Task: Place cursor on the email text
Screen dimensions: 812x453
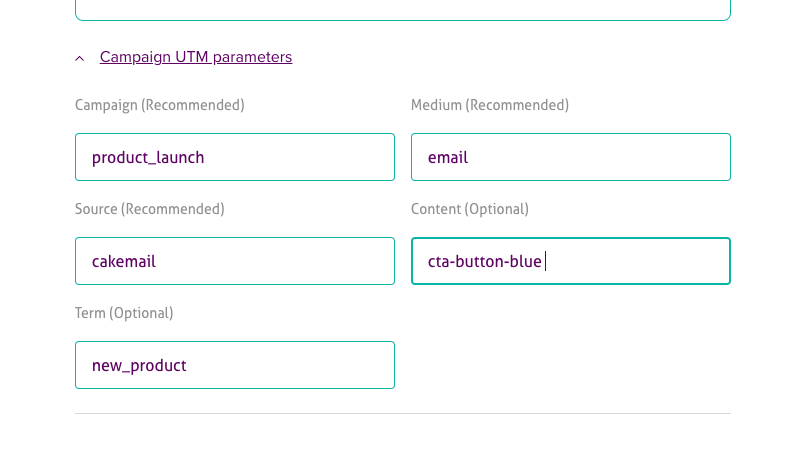Action: pyautogui.click(x=448, y=157)
